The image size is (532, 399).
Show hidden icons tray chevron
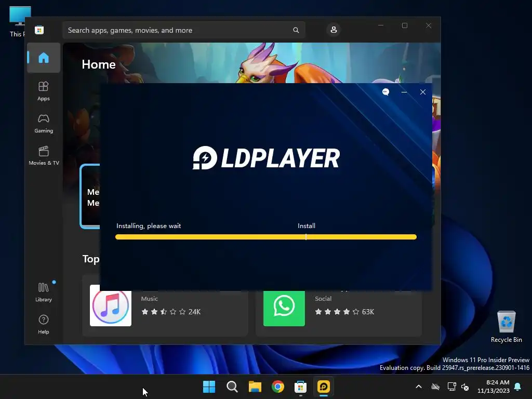click(419, 387)
